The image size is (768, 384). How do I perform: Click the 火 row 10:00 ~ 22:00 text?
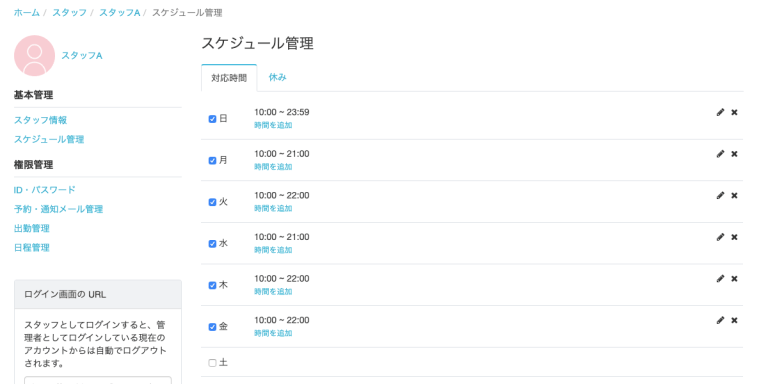tap(282, 195)
